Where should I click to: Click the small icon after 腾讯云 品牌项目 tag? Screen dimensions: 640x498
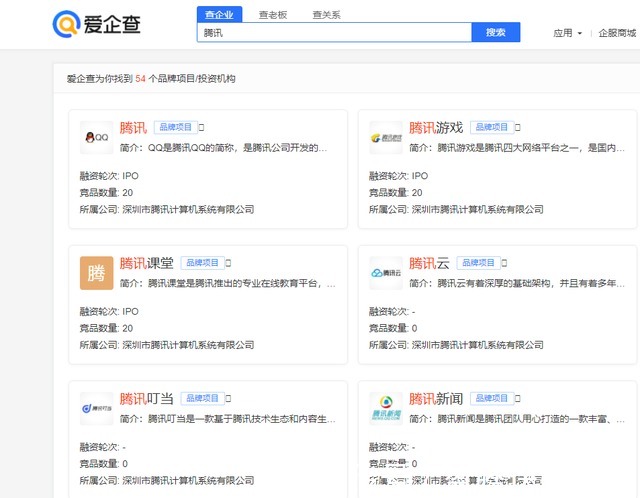(x=504, y=263)
